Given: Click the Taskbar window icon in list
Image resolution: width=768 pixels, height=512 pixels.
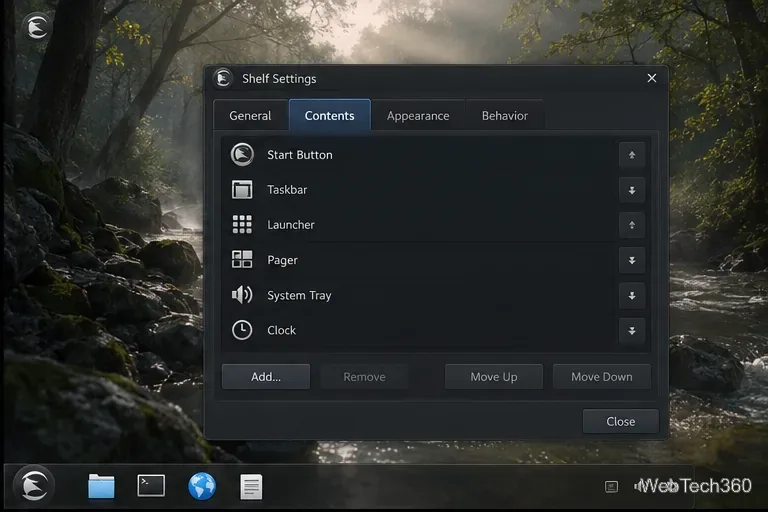Looking at the screenshot, I should tap(242, 190).
